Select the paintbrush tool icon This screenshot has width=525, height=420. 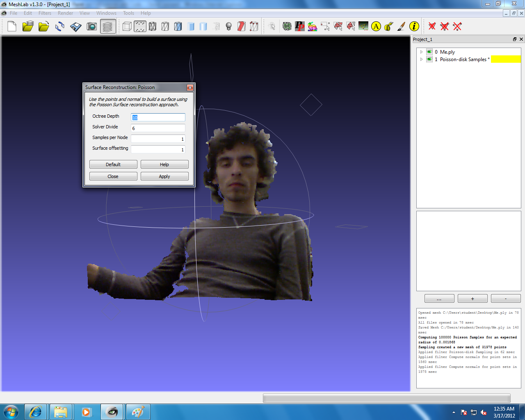click(x=402, y=27)
